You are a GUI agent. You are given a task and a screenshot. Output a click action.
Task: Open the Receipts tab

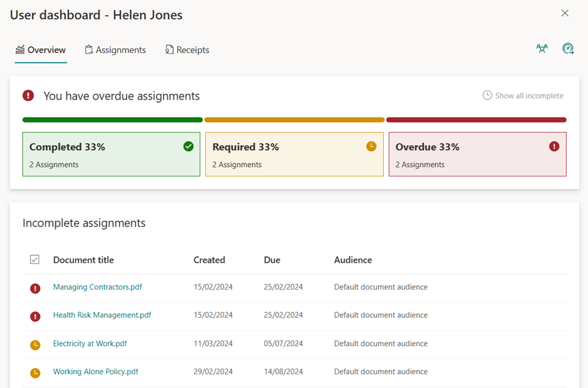[187, 49]
